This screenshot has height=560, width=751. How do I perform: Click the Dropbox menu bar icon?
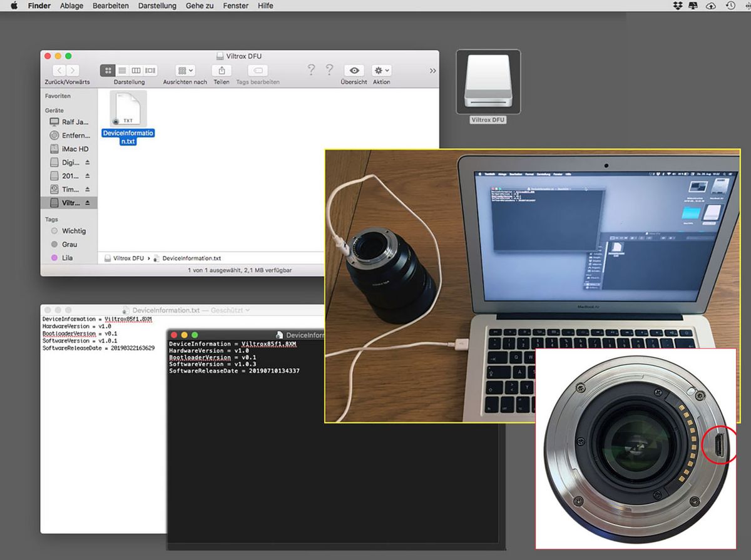(x=678, y=6)
